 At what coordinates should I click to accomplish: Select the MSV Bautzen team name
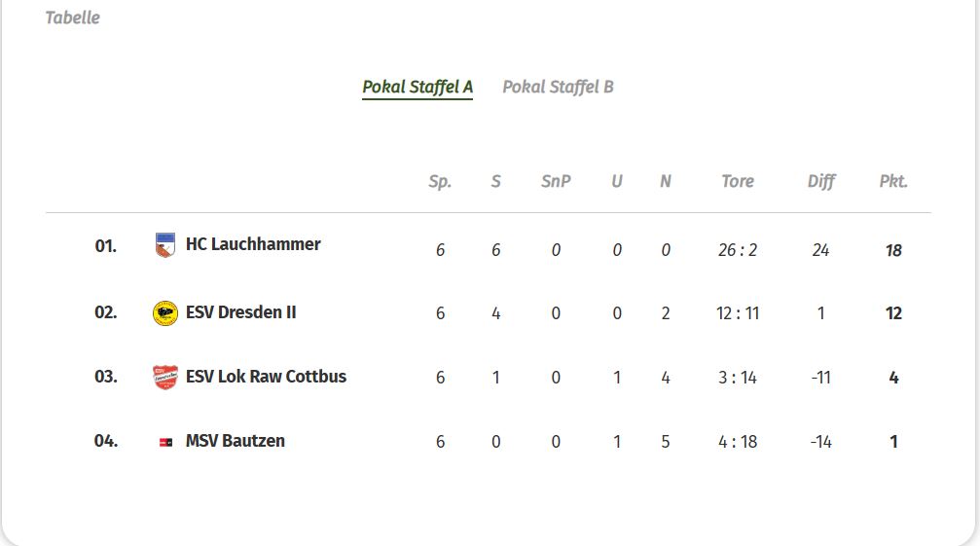point(236,441)
